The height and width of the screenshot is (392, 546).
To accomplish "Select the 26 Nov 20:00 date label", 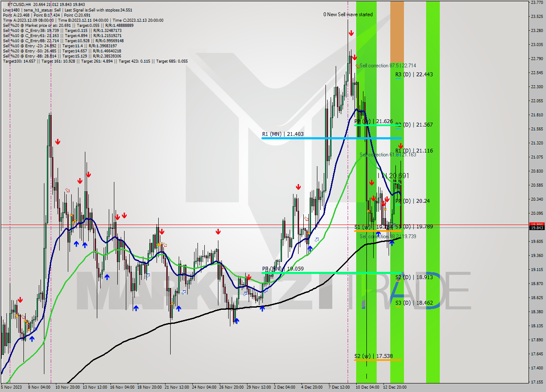I will 231,387.
